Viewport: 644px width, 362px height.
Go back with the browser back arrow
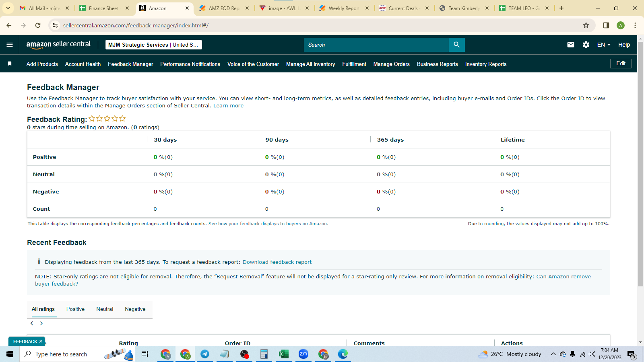[9, 25]
